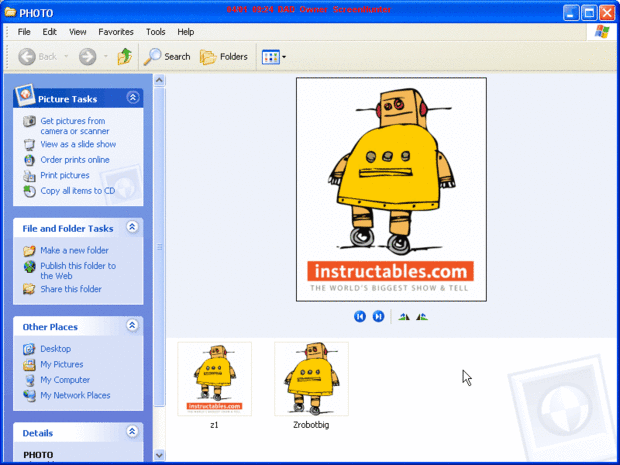620x465 pixels.
Task: Click the Order prints online globe icon
Action: [29, 160]
